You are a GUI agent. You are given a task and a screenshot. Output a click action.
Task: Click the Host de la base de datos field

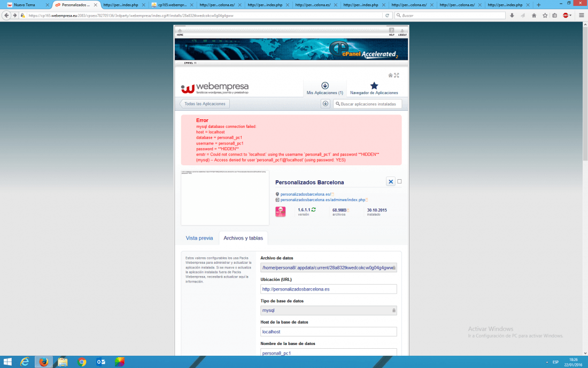329,332
